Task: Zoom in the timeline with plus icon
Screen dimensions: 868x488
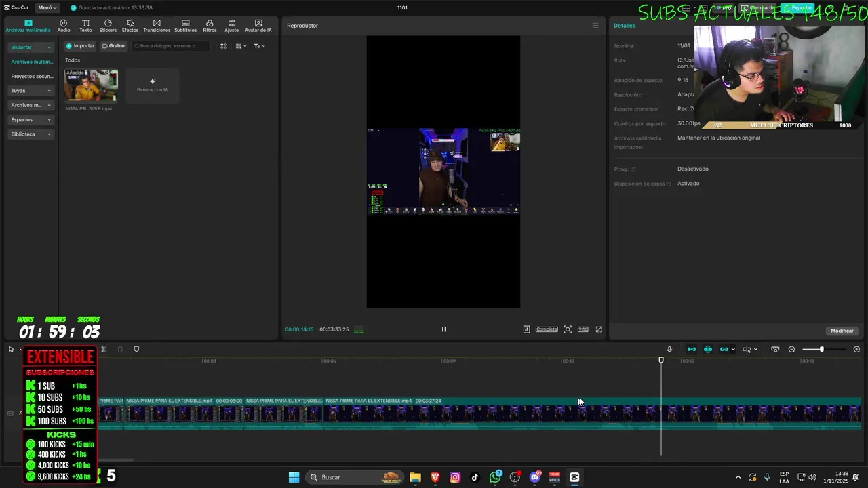Action: coord(856,350)
